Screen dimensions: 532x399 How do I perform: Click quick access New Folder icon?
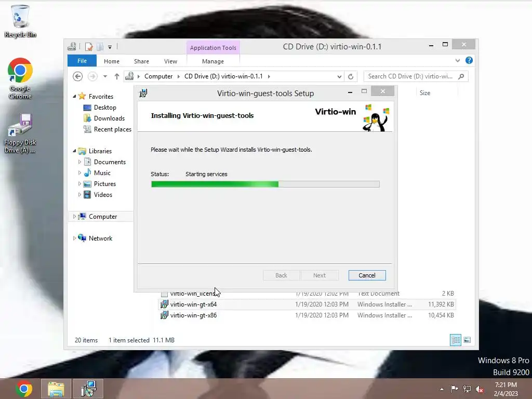click(100, 46)
